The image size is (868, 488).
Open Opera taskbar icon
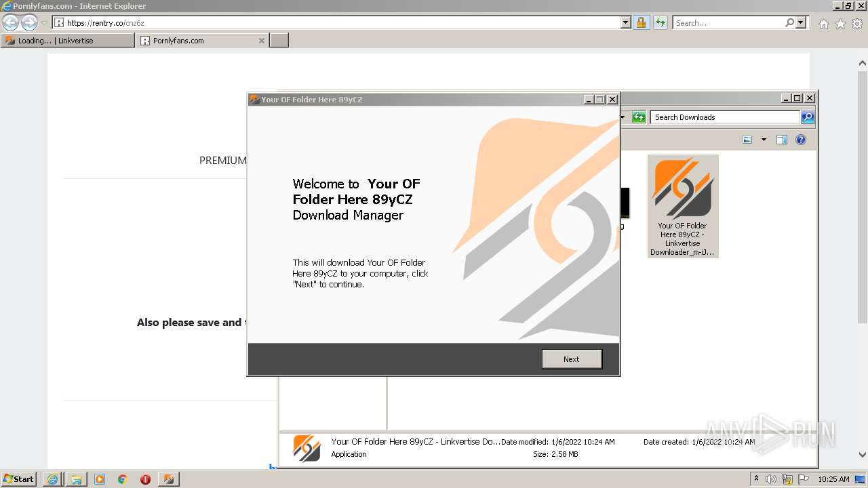[x=145, y=479]
